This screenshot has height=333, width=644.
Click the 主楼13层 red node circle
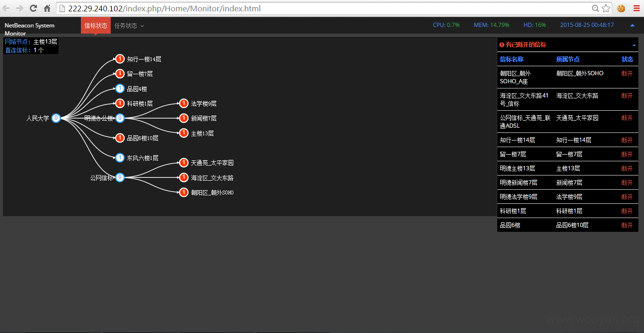pos(184,133)
